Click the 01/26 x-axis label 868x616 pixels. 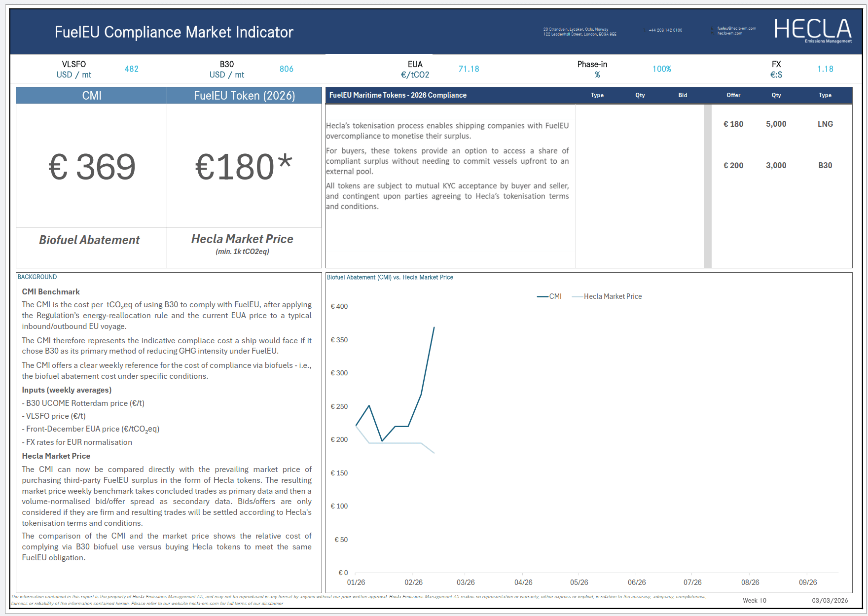point(356,582)
